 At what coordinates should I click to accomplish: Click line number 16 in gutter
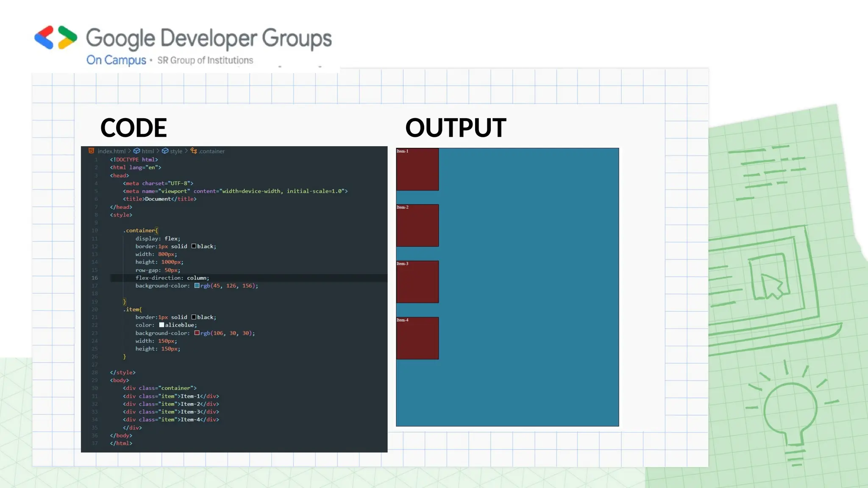tap(95, 278)
